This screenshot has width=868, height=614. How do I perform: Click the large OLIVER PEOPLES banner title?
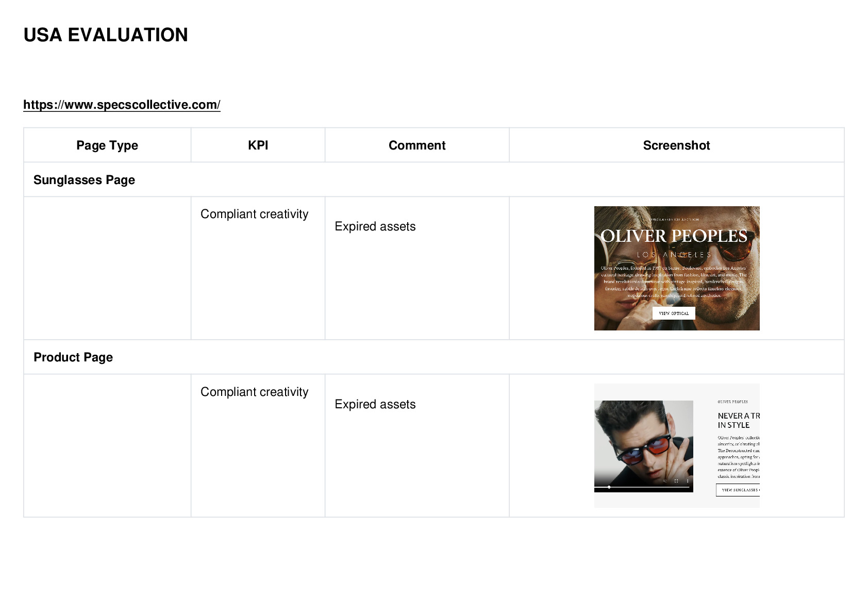674,236
